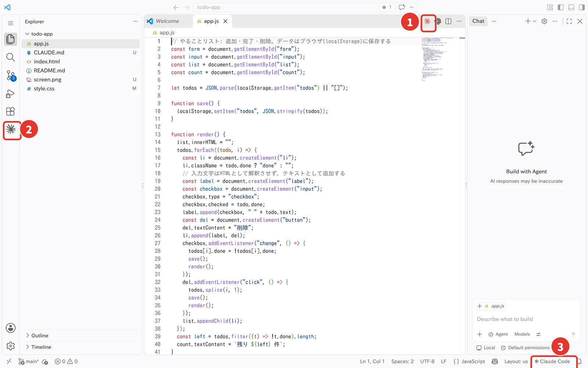Open the hamburger application menu
588x368 pixels.
pyautogui.click(x=11, y=23)
